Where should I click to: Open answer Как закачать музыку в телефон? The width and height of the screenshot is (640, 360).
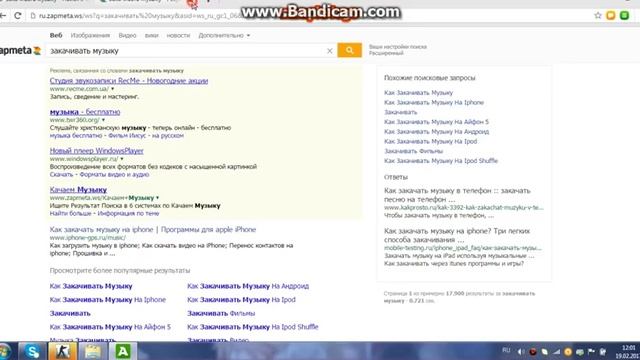point(457,195)
